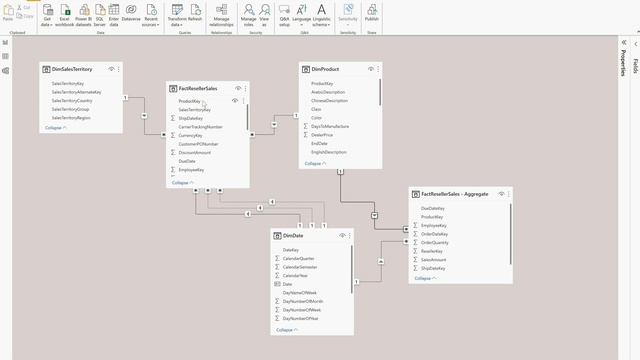This screenshot has height=360, width=640.
Task: Select DiscountAmount field in FactResellerSales
Action: tap(195, 153)
